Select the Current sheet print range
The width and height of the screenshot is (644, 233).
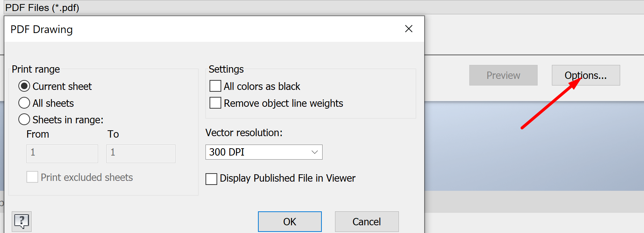[x=24, y=86]
